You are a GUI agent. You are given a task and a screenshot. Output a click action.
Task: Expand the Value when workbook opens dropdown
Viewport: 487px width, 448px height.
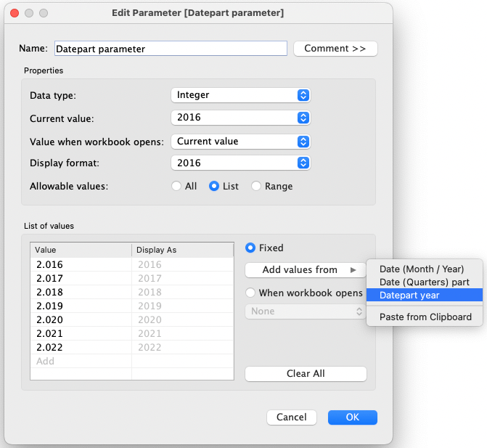240,141
